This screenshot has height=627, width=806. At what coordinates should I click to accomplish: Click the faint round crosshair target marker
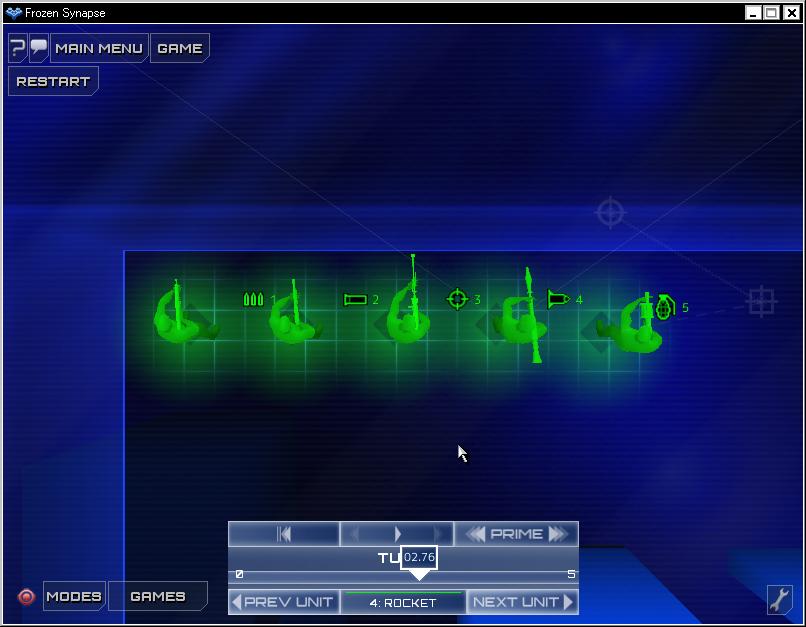click(610, 212)
